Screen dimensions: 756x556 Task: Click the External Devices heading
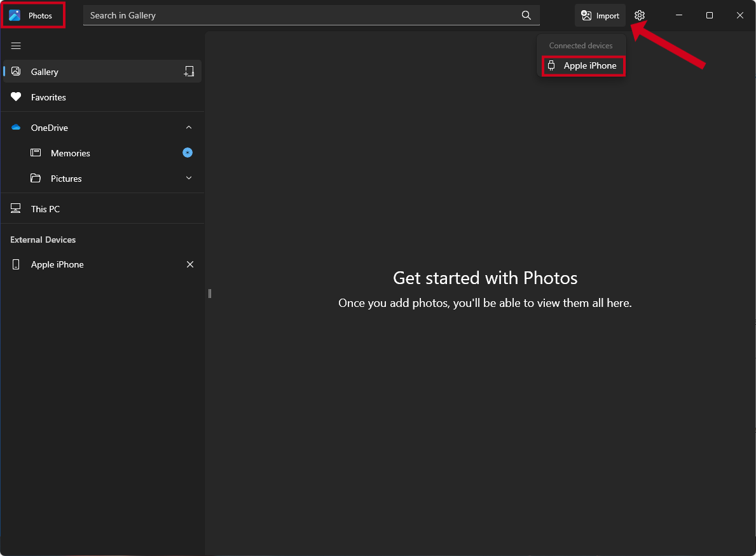(x=43, y=240)
